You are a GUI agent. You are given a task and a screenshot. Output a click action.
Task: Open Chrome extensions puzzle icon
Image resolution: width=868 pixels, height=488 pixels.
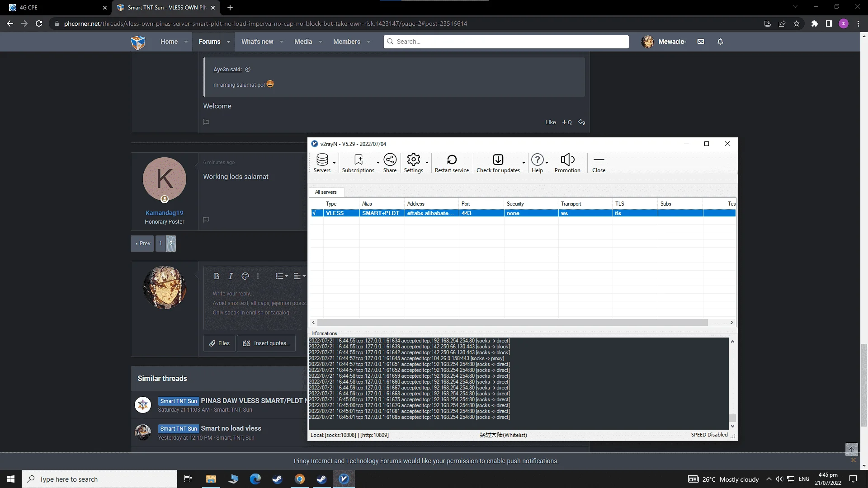[x=814, y=23]
